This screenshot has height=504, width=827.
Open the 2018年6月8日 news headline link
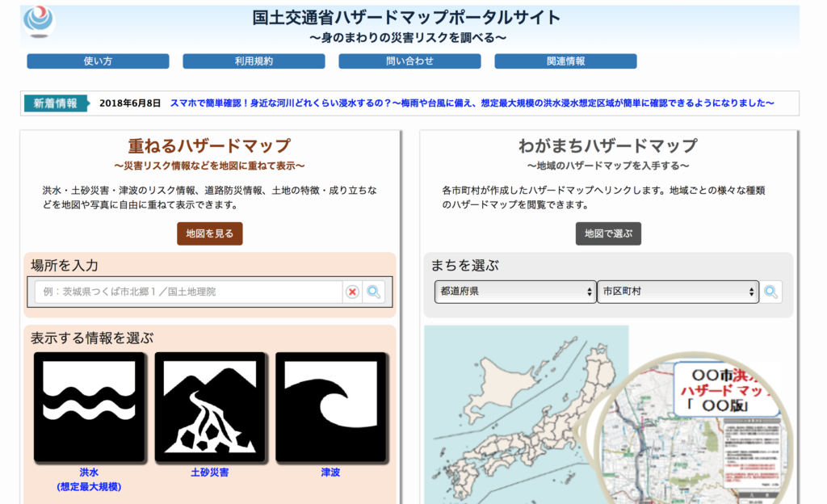pyautogui.click(x=472, y=103)
